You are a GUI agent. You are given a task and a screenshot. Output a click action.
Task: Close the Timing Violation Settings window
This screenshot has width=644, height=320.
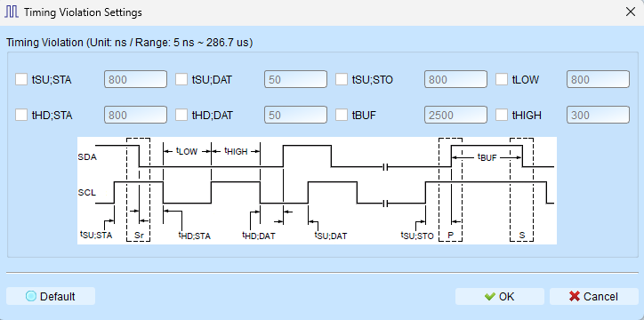(x=631, y=12)
